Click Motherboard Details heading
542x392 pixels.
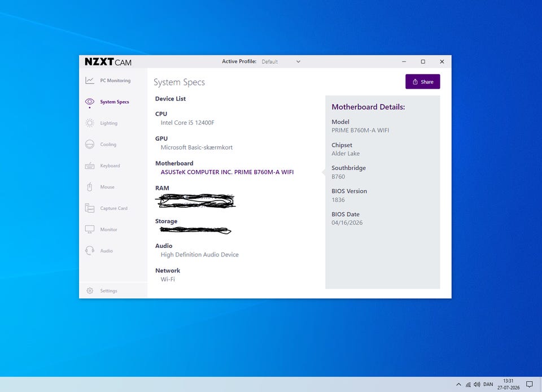click(368, 107)
